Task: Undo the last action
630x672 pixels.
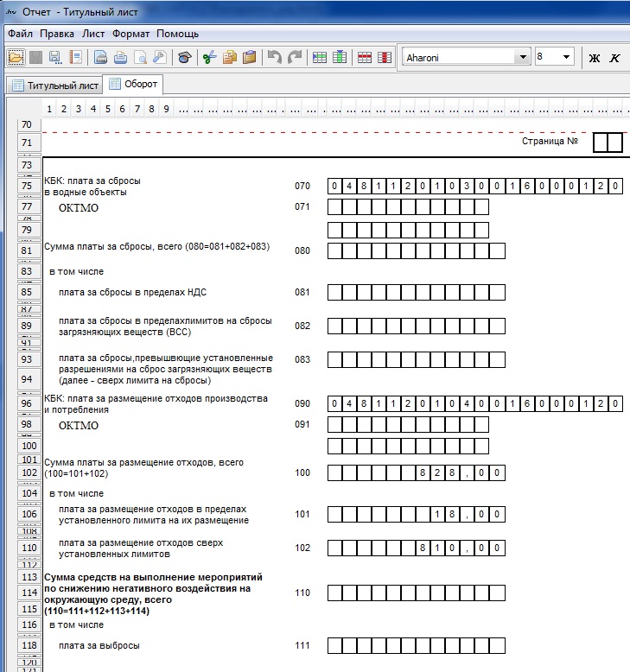Action: (x=274, y=57)
